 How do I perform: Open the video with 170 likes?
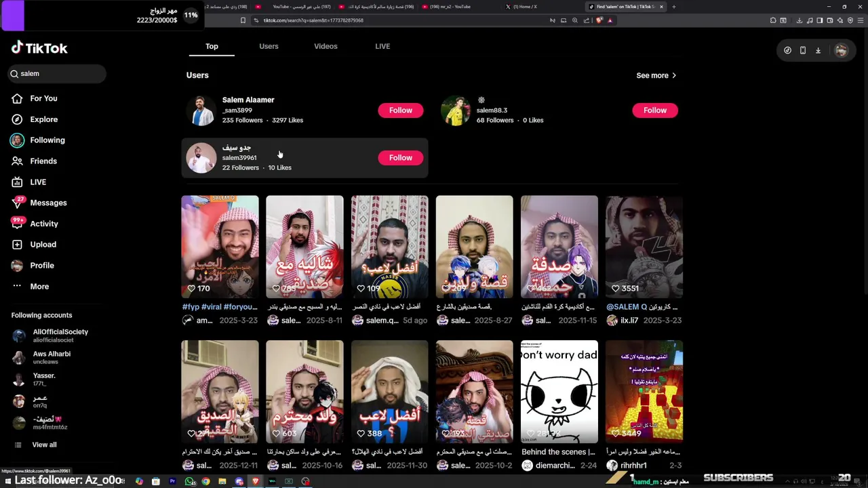(x=220, y=247)
